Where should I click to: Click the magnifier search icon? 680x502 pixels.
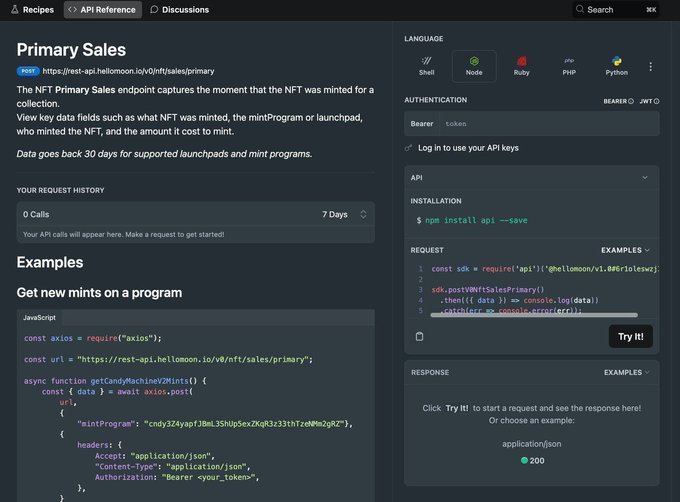coord(580,9)
